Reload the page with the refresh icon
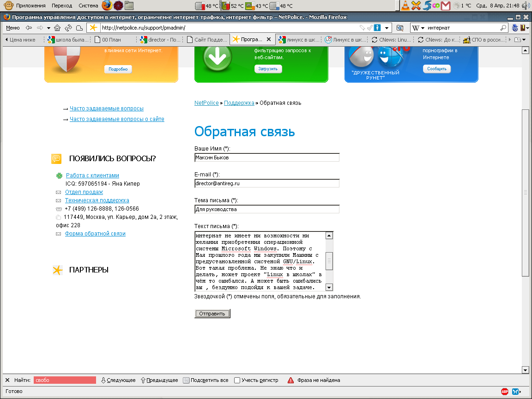Screen dimensions: 532x399 pos(68,28)
